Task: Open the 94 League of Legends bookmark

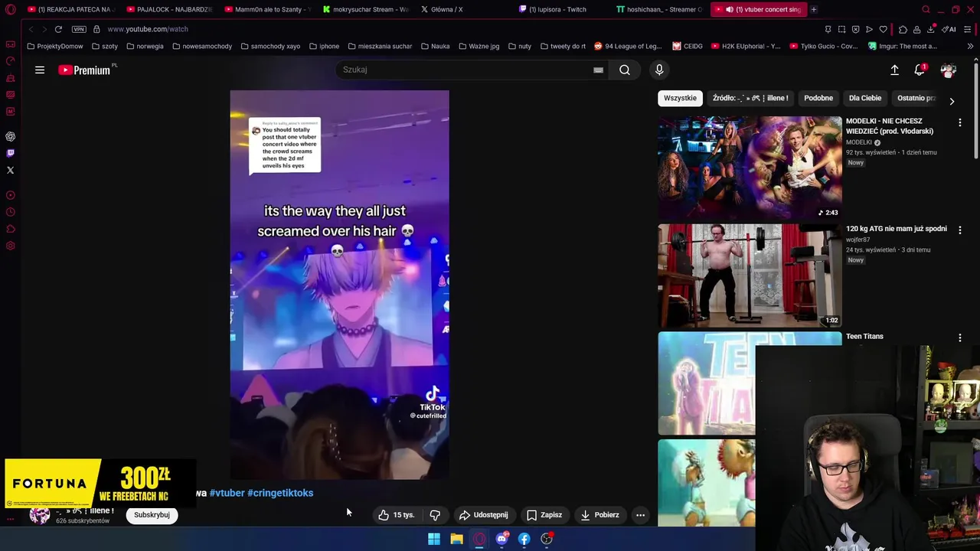Action: click(x=628, y=46)
